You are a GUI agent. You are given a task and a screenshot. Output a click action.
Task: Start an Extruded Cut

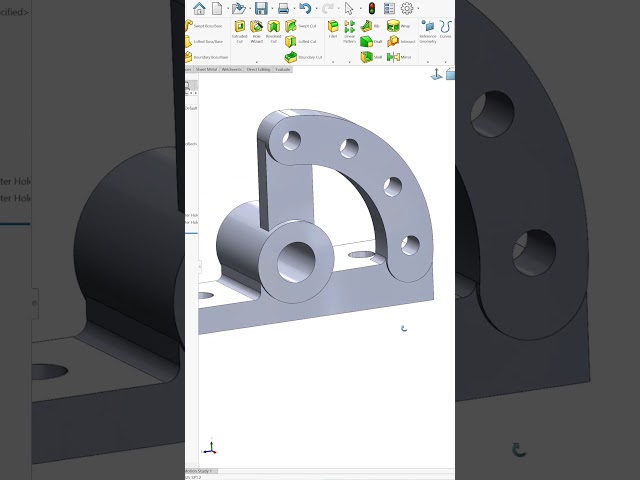(x=240, y=31)
